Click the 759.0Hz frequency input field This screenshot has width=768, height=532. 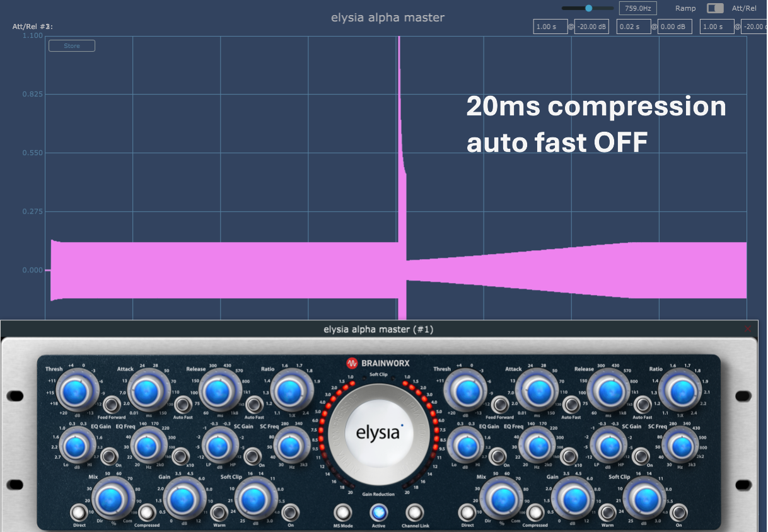click(637, 8)
